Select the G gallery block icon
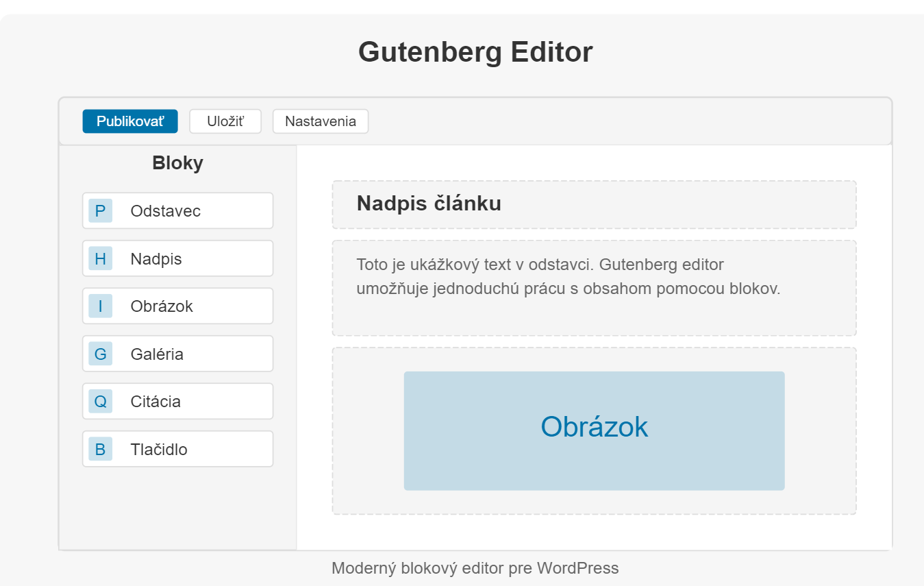The height and width of the screenshot is (586, 924). (100, 354)
